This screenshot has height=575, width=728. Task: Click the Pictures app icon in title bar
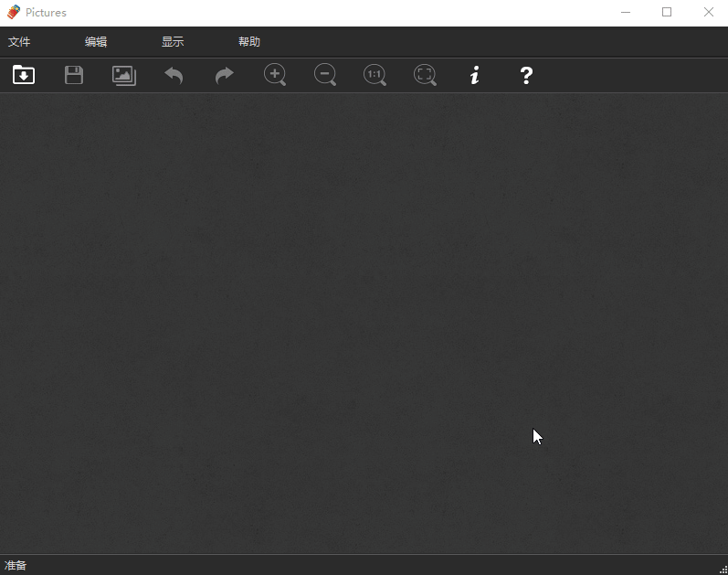point(14,12)
